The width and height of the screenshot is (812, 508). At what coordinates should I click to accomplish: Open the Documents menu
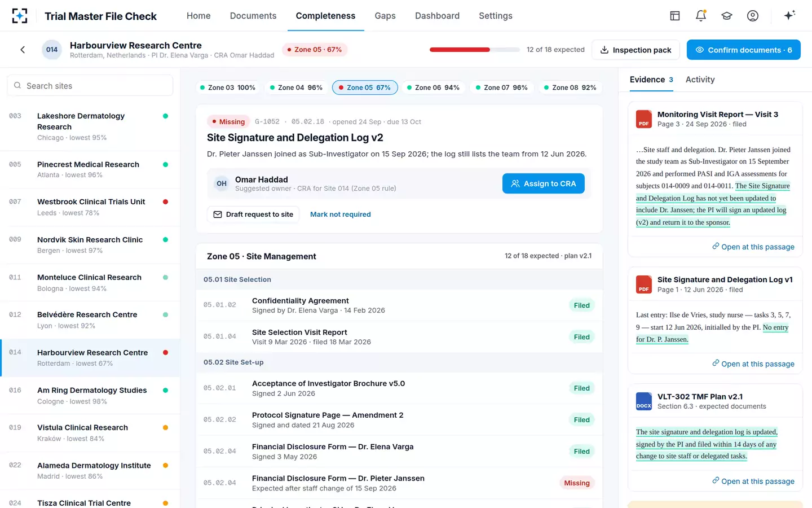253,16
